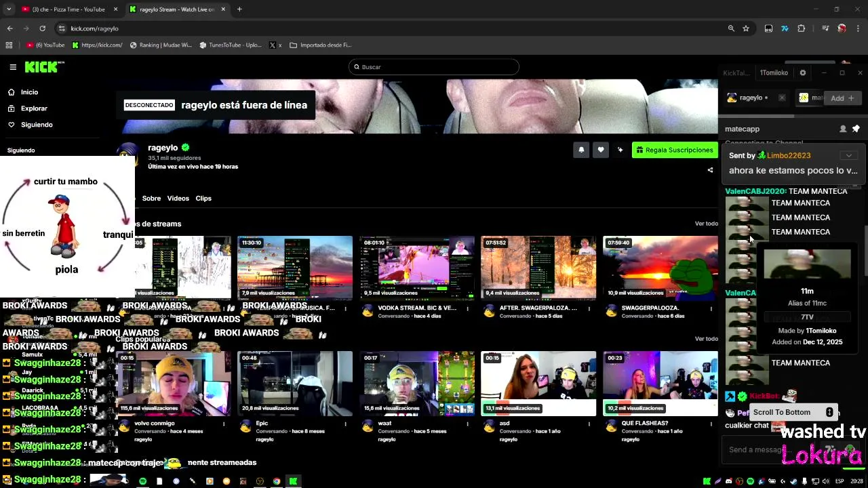This screenshot has height=488, width=868.
Task: Open Spotify from the taskbar
Action: click(x=142, y=481)
